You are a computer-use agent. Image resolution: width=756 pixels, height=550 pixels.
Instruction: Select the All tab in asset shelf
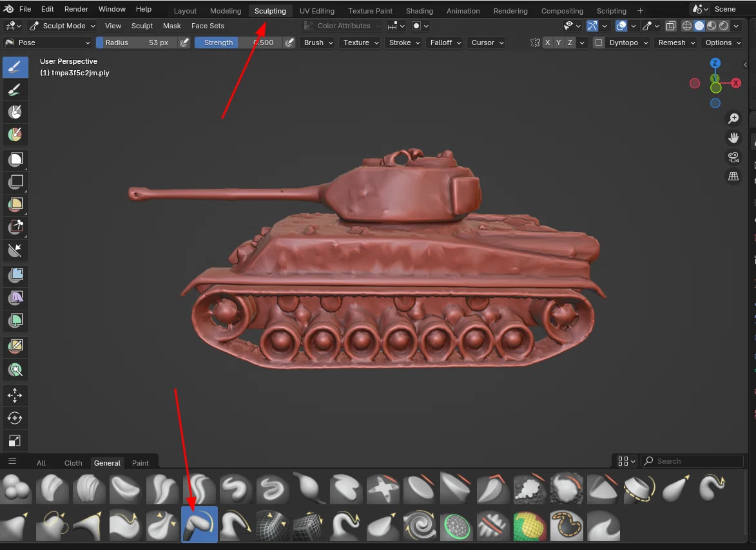click(41, 463)
